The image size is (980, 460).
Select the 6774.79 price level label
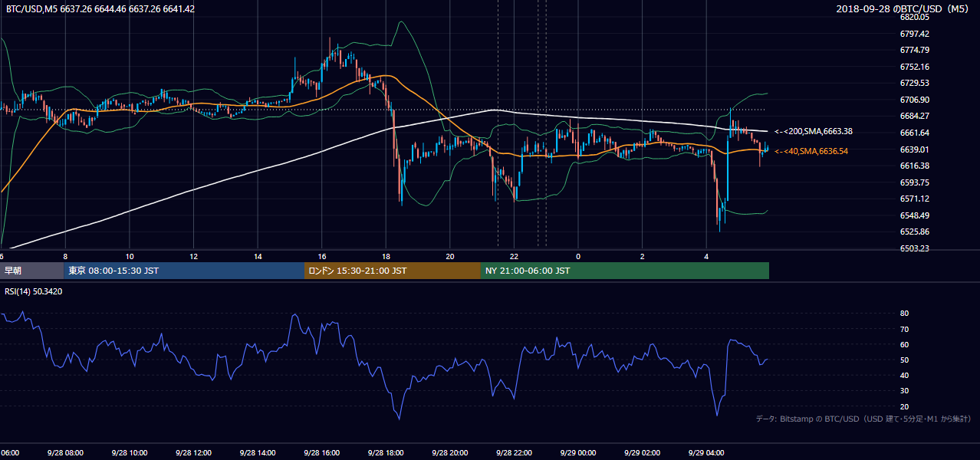coord(915,50)
